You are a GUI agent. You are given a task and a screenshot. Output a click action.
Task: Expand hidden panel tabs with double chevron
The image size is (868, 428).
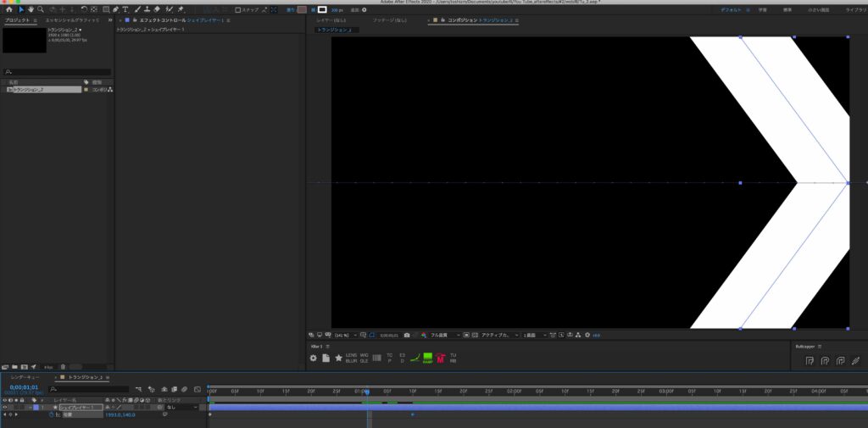click(x=109, y=20)
